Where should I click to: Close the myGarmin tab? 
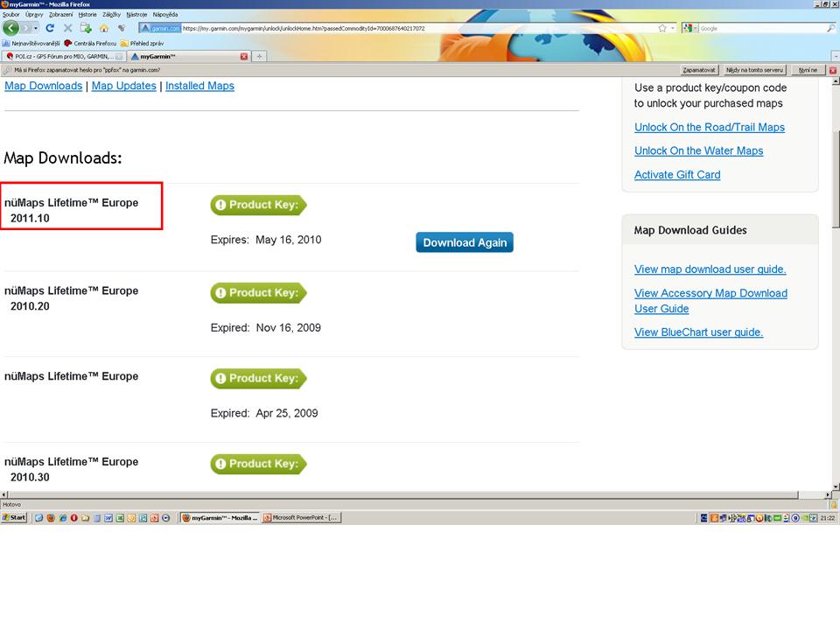(x=244, y=56)
